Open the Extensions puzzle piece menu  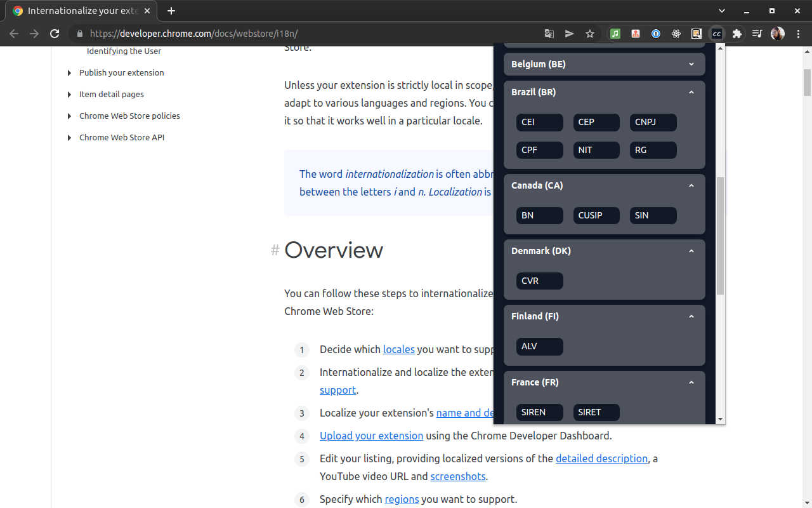click(737, 34)
